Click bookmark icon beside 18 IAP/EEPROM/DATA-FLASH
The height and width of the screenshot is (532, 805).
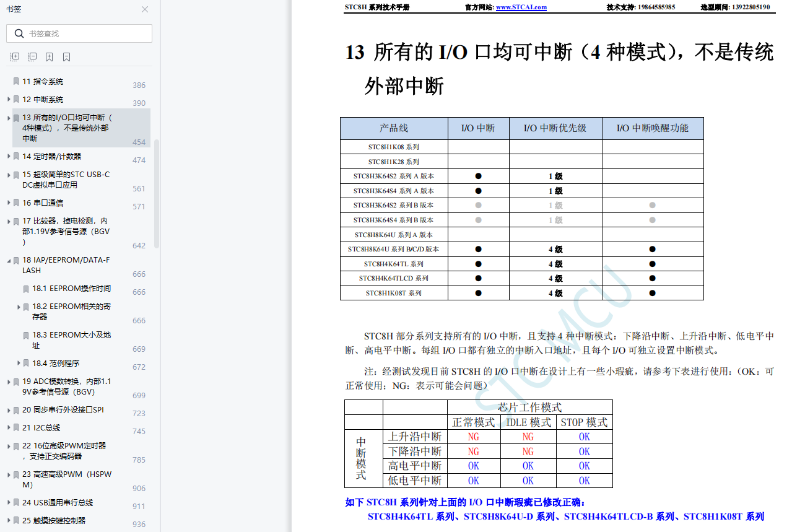pos(16,260)
